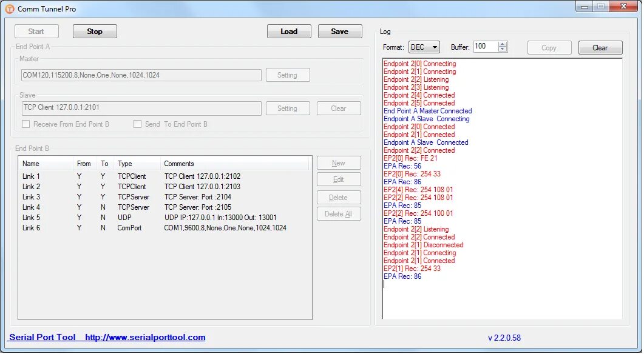The image size is (644, 354).
Task: Click log line EPA Rec: 56
Action: coord(402,165)
